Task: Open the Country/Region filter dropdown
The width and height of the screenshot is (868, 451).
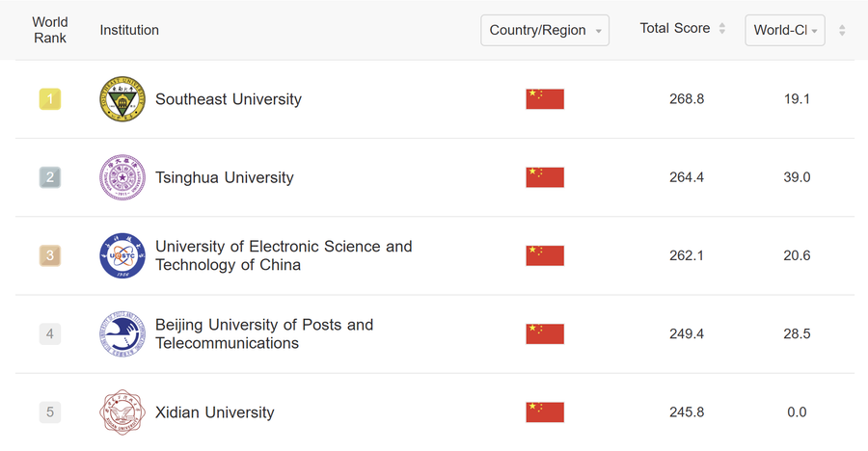Action: [x=545, y=30]
